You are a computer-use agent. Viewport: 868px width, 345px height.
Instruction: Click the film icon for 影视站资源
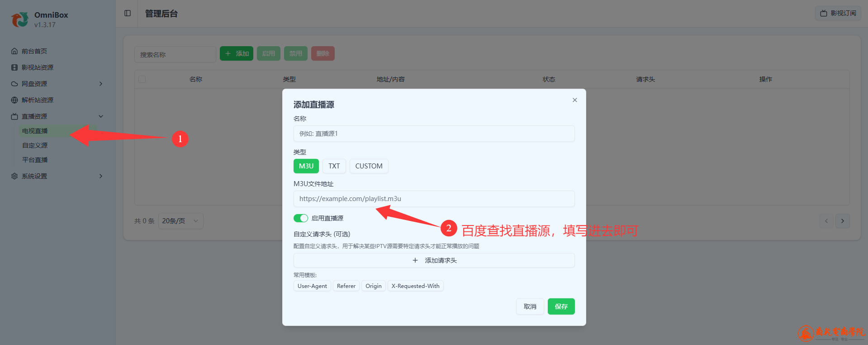(14, 67)
